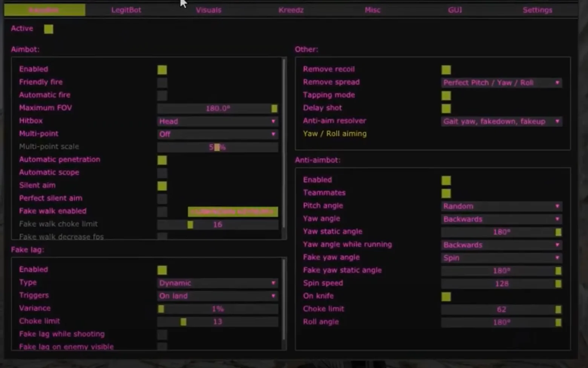Open the Hitbox dropdown set to Head
588x368 pixels.
217,121
